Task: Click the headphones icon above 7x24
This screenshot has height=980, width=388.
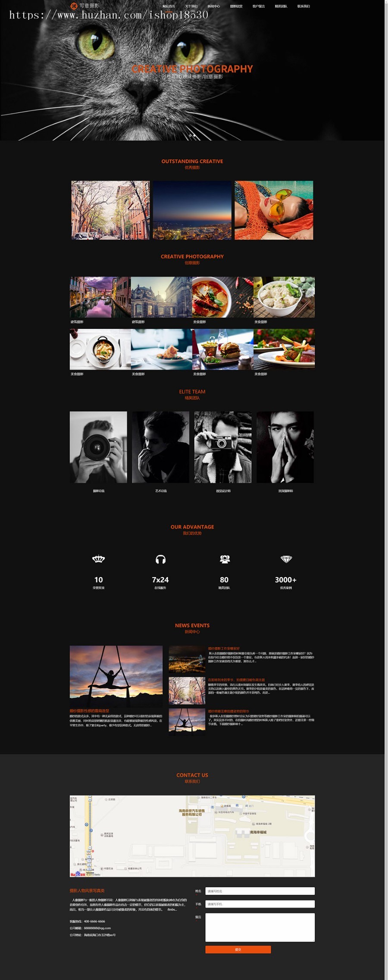Action: click(x=160, y=559)
